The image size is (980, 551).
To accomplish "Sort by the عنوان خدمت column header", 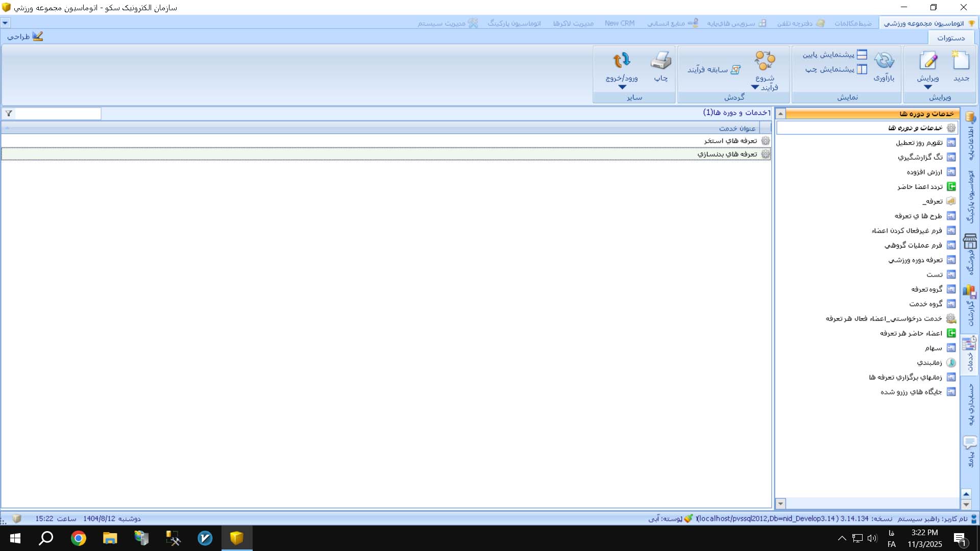I will (737, 129).
